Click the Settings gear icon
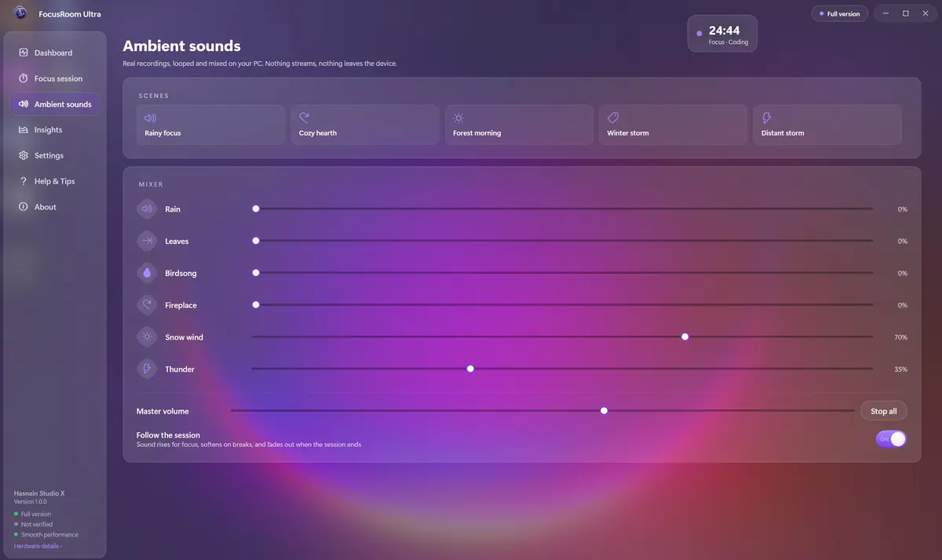The image size is (942, 560). pyautogui.click(x=24, y=155)
